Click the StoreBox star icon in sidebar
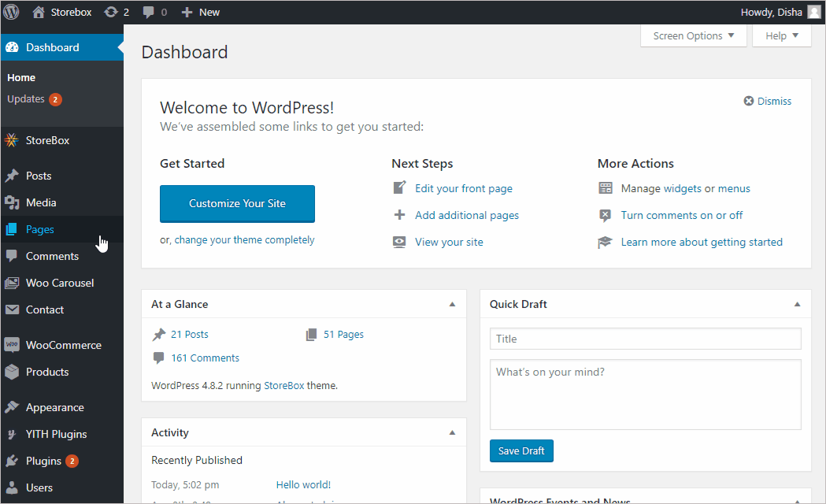The width and height of the screenshot is (826, 504). [x=11, y=140]
